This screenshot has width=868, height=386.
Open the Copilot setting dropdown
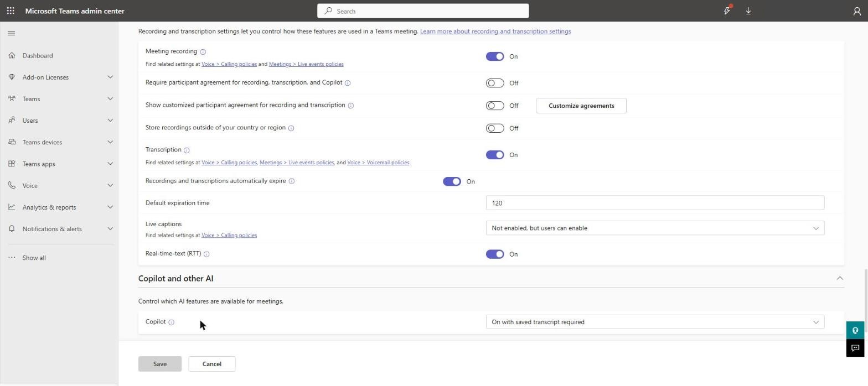[x=655, y=322]
